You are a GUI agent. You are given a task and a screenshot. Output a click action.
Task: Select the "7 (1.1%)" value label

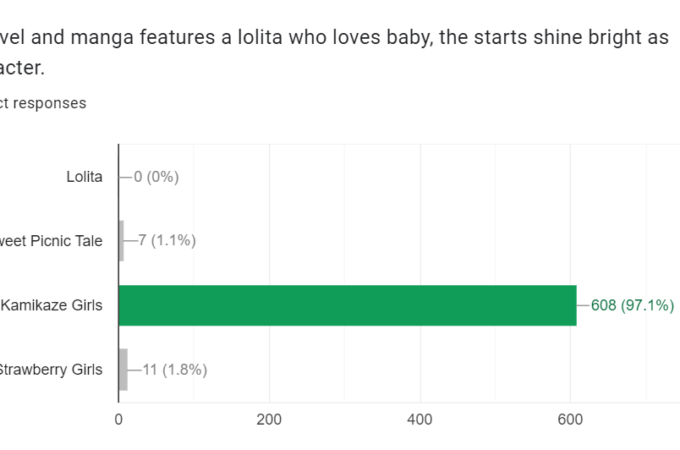[x=167, y=240]
